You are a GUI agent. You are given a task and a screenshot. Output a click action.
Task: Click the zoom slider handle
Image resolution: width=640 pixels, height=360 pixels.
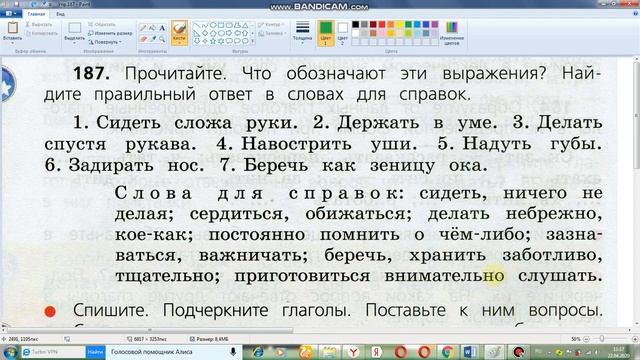[x=602, y=339]
